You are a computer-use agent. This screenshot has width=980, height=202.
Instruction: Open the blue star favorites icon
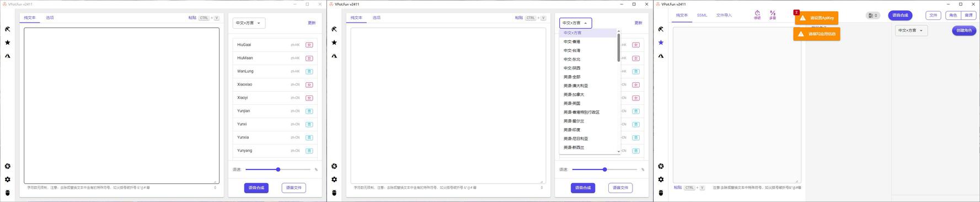coord(661,42)
